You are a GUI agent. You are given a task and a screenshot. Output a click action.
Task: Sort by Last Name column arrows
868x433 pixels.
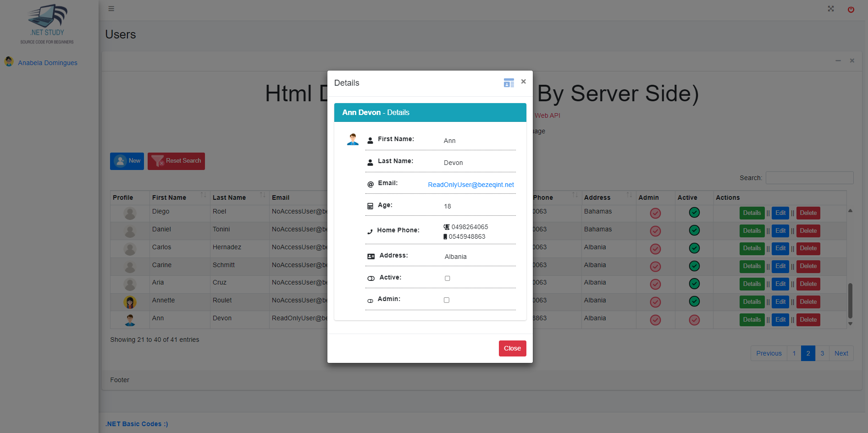pos(262,196)
